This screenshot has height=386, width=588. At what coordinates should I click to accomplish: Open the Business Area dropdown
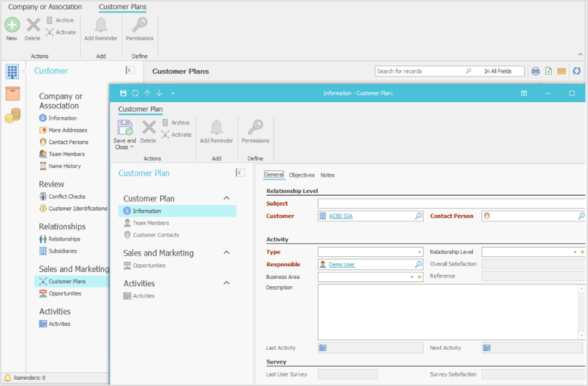[412, 277]
